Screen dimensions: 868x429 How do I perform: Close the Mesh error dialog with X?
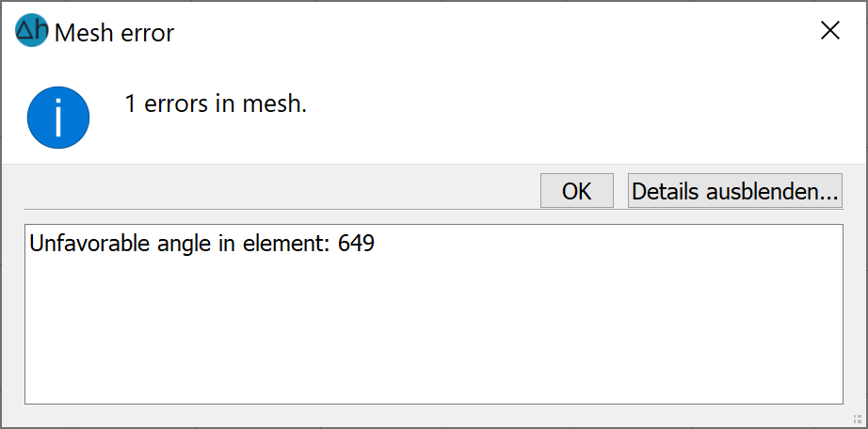click(x=830, y=31)
